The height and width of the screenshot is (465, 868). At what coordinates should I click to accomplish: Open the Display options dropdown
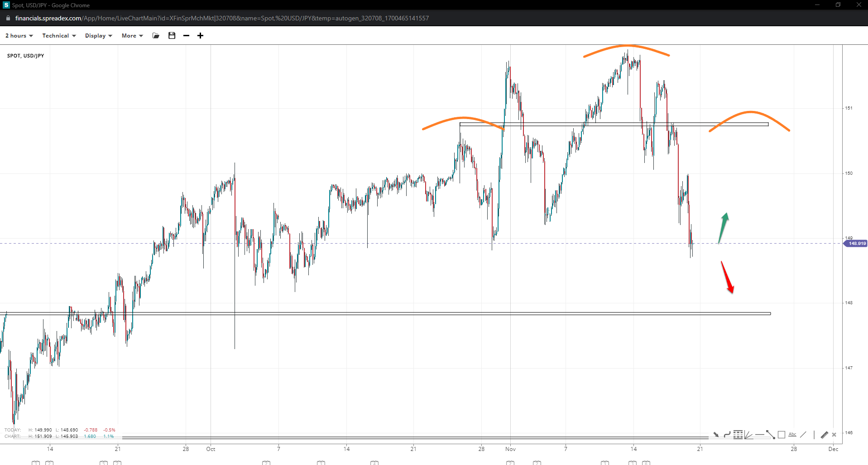tap(98, 36)
